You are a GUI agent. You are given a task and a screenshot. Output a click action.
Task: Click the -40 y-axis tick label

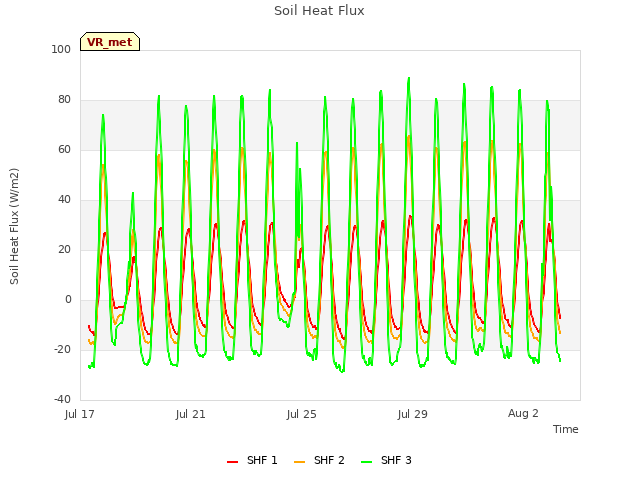[x=62, y=399]
